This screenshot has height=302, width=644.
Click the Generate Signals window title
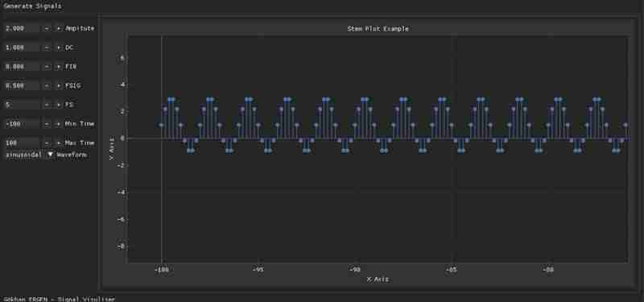pyautogui.click(x=32, y=6)
